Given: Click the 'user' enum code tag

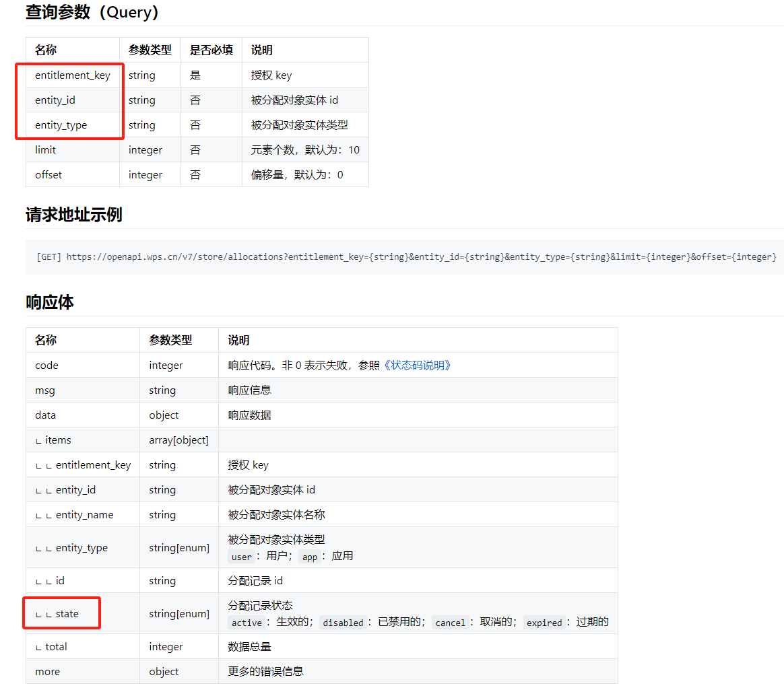Looking at the screenshot, I should [241, 557].
